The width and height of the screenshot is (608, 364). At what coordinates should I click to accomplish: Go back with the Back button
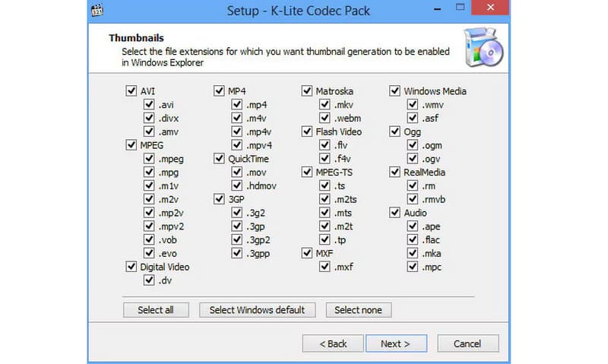pos(333,343)
